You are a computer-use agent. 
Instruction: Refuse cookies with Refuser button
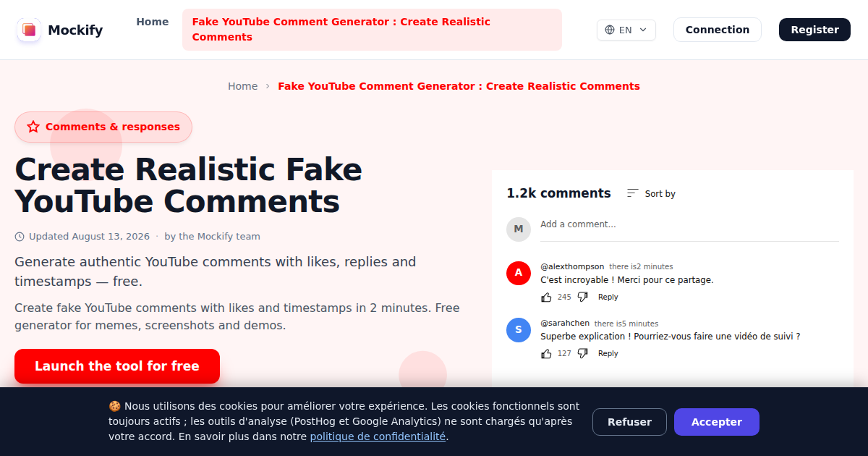coord(629,422)
